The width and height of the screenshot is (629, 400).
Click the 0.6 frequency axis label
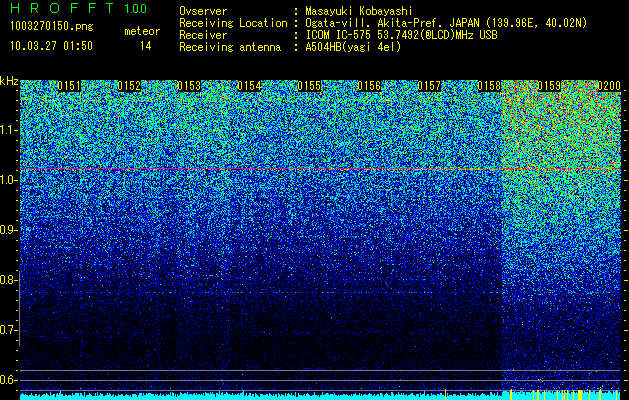8,380
